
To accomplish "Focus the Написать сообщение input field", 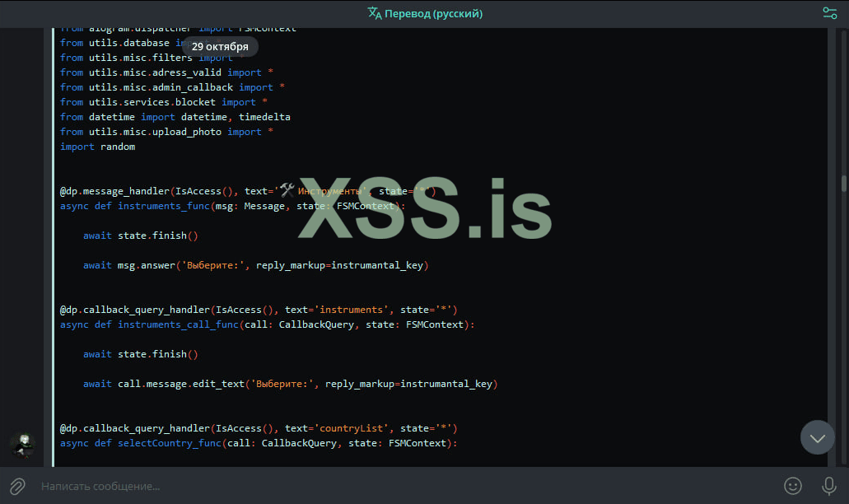I will [406, 486].
